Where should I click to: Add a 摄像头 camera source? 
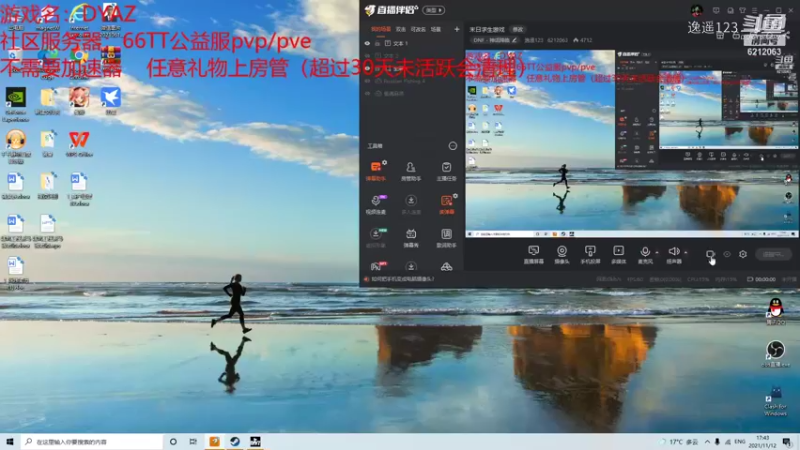tap(562, 254)
